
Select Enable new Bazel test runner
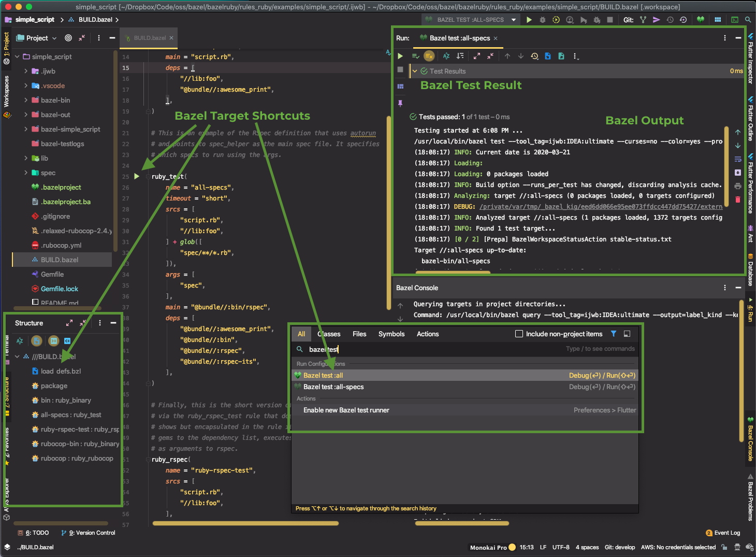pyautogui.click(x=346, y=410)
